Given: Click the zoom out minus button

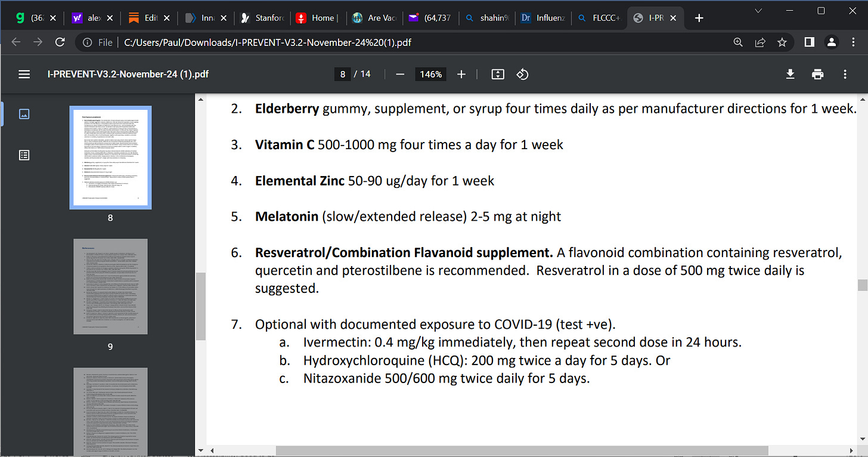Looking at the screenshot, I should click(400, 74).
